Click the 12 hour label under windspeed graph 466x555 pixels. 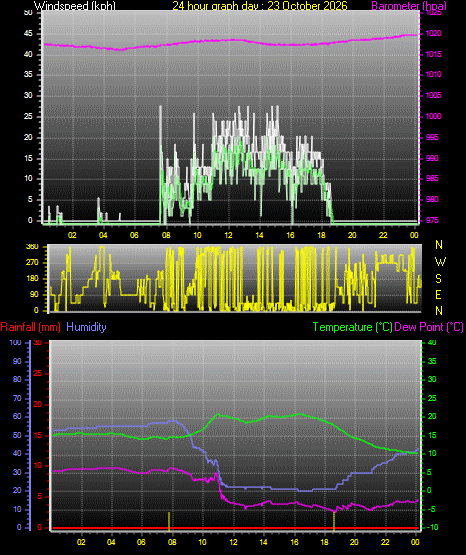(x=229, y=235)
